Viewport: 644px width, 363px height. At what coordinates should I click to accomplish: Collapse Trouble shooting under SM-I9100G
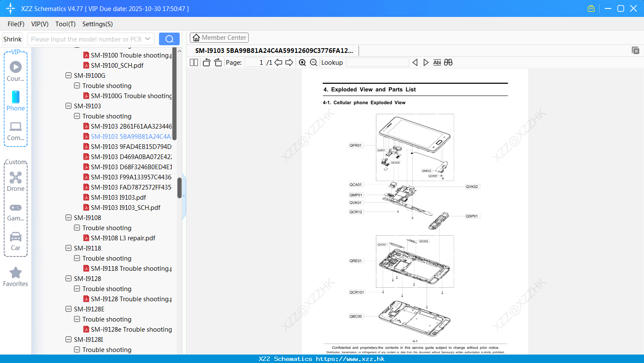click(77, 86)
